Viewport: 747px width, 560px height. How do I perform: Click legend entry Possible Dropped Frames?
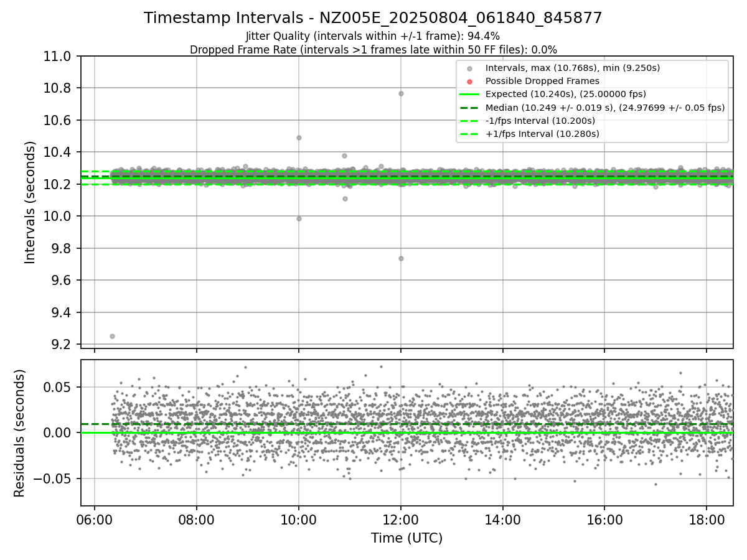pyautogui.click(x=542, y=81)
